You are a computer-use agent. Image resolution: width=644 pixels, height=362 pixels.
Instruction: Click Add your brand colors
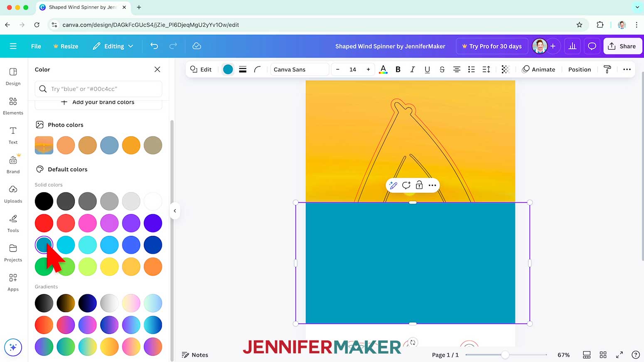98,103
